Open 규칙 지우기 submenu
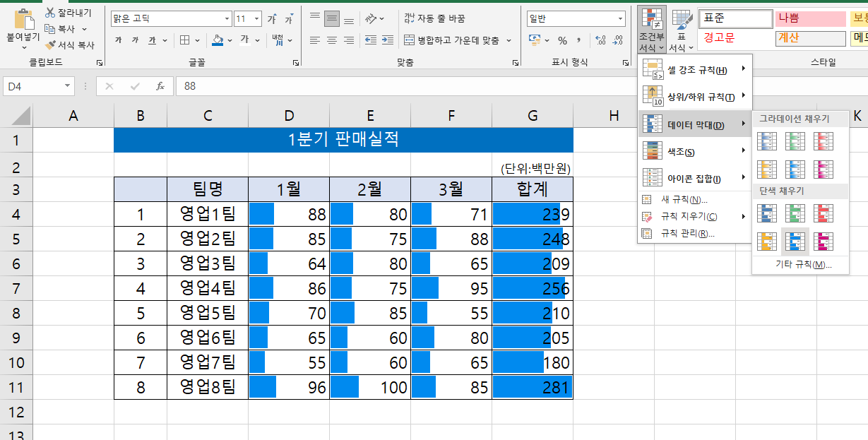868x440 pixels. 695,216
